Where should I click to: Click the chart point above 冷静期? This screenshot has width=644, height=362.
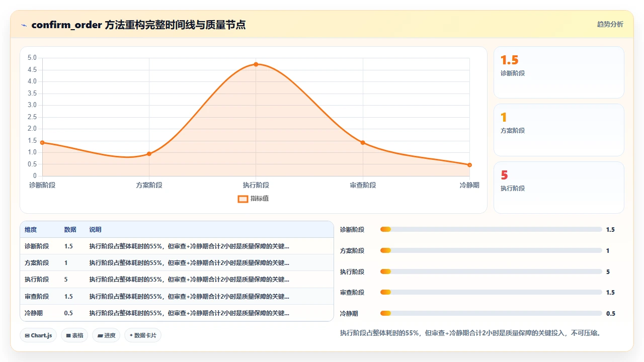click(x=469, y=165)
